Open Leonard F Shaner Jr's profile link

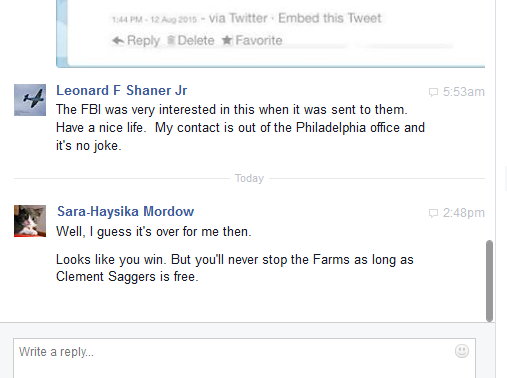(122, 90)
